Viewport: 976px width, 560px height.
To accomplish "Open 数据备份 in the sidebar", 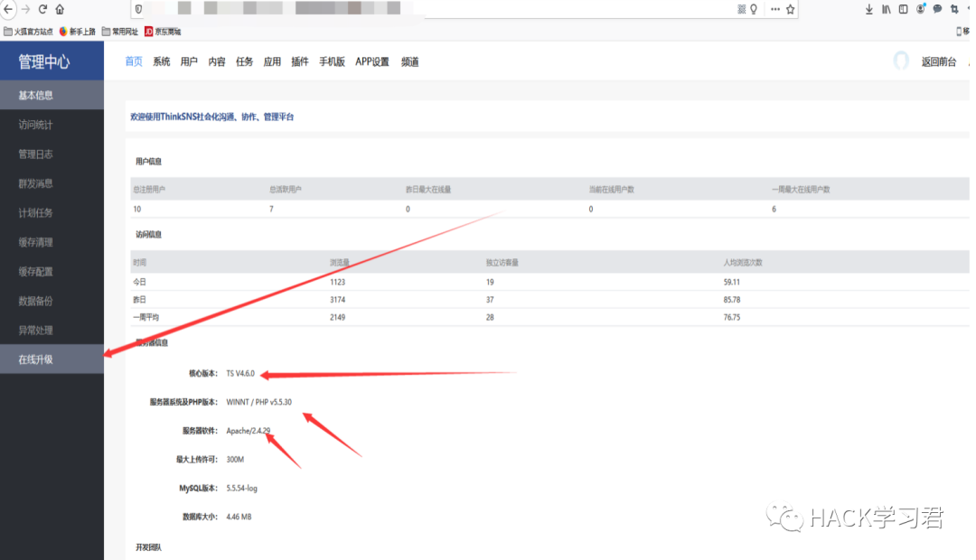I will pyautogui.click(x=52, y=301).
